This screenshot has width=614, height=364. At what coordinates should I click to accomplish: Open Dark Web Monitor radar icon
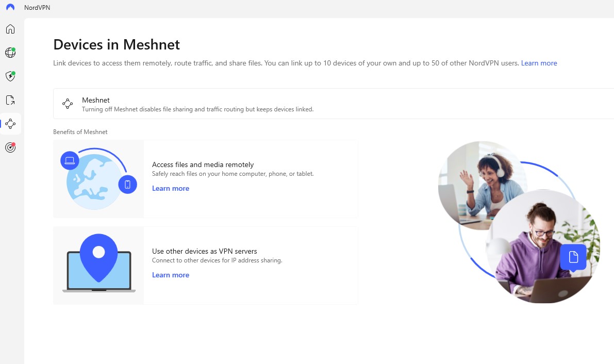(10, 147)
